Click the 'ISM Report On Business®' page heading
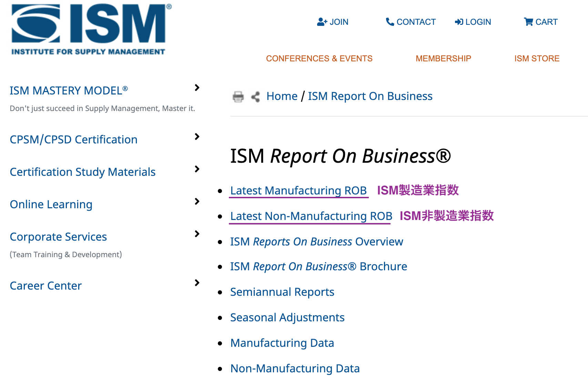This screenshot has height=382, width=588. point(340,156)
